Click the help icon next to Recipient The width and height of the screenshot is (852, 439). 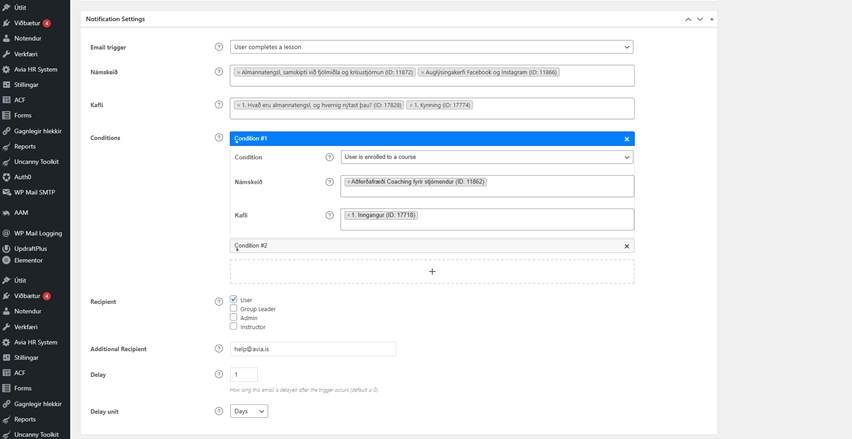pos(219,300)
